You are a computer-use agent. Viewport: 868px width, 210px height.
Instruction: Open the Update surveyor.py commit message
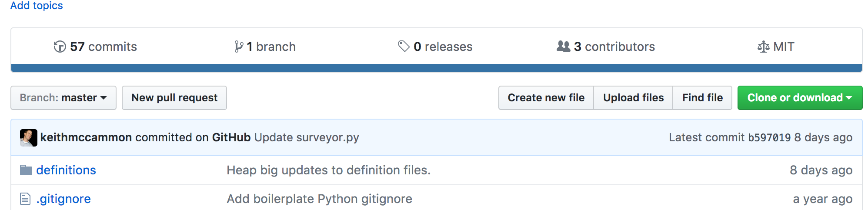click(307, 137)
